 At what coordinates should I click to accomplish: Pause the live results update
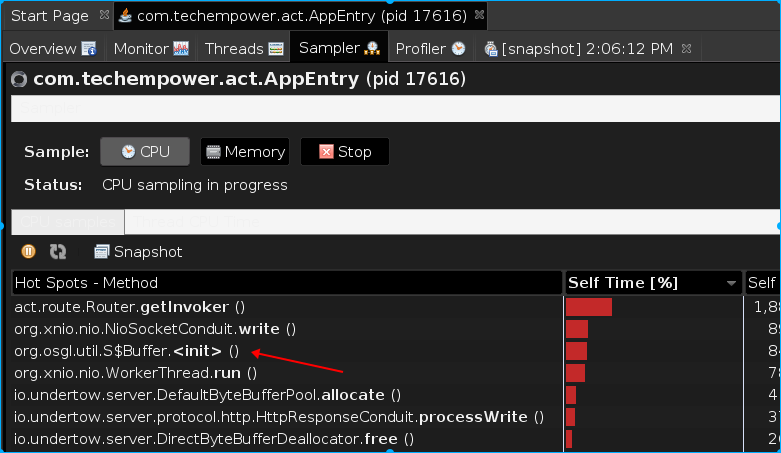pos(28,252)
